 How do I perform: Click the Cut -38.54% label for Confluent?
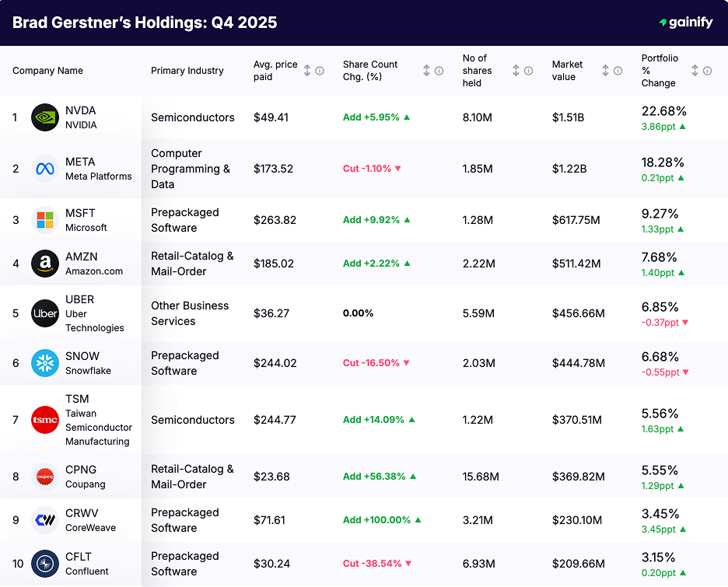coord(376,563)
